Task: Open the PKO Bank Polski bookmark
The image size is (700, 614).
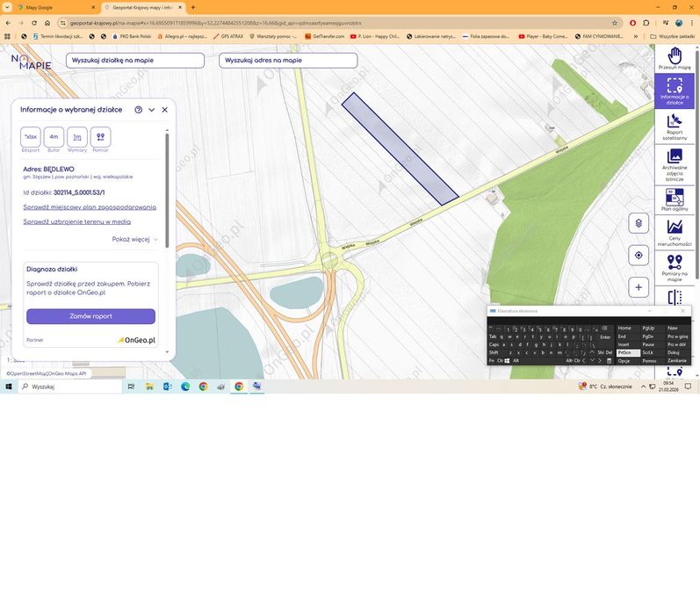Action: 132,36
